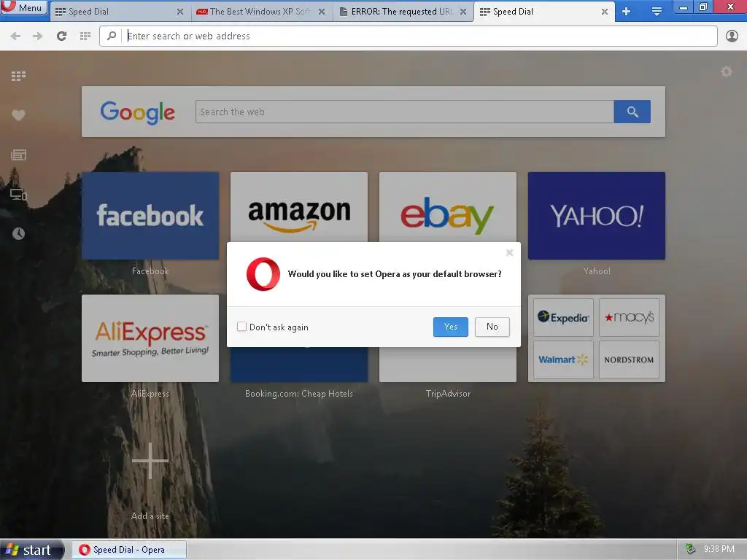747x560 pixels.
Task: Go forward to next page
Action: pos(38,36)
